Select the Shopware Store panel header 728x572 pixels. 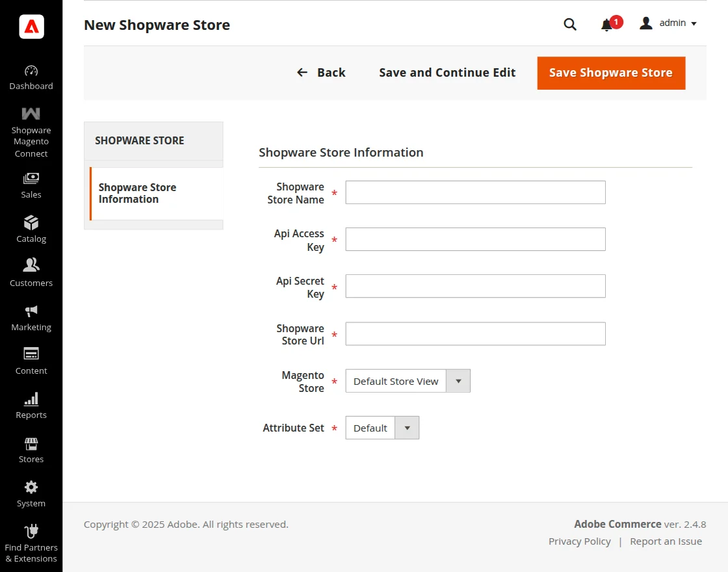[x=139, y=140]
